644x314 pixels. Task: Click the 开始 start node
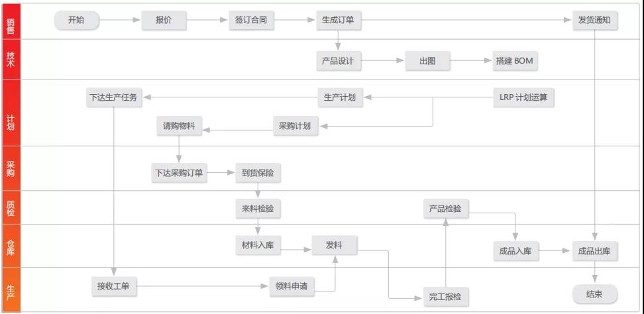(77, 20)
